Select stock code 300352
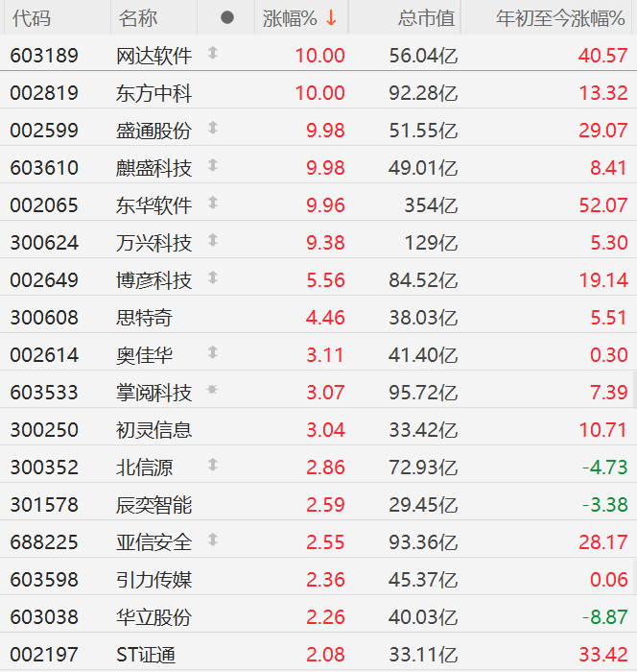This screenshot has height=672, width=637. (44, 468)
